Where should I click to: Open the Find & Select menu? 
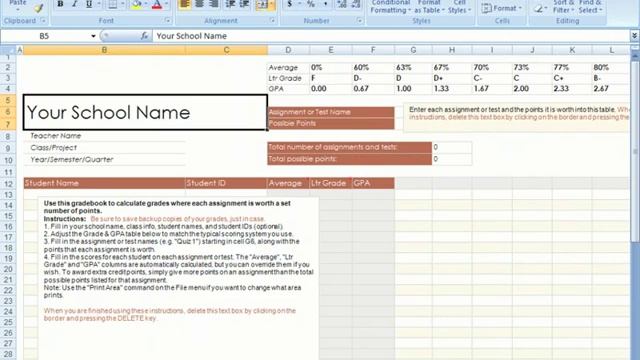point(590,6)
